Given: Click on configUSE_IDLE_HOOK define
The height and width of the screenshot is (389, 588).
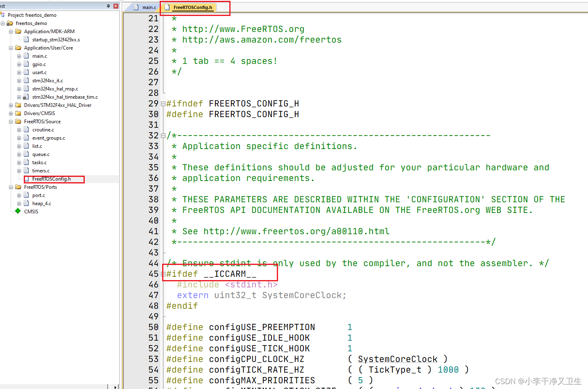Looking at the screenshot, I should point(259,338).
